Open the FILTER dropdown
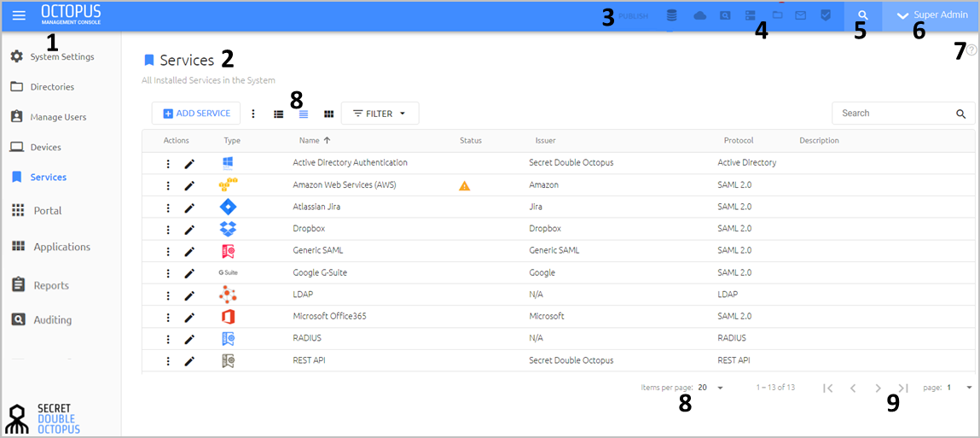980x438 pixels. point(380,114)
